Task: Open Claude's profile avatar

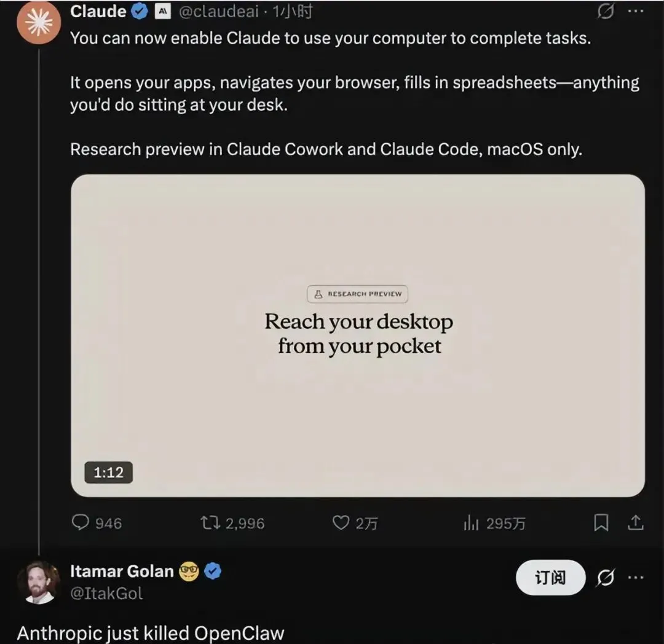Action: (x=39, y=22)
